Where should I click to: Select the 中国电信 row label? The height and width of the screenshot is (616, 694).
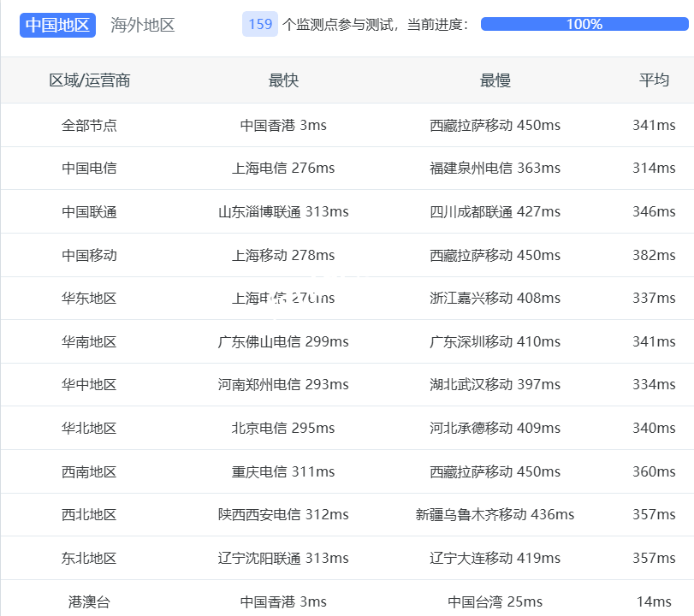(89, 169)
